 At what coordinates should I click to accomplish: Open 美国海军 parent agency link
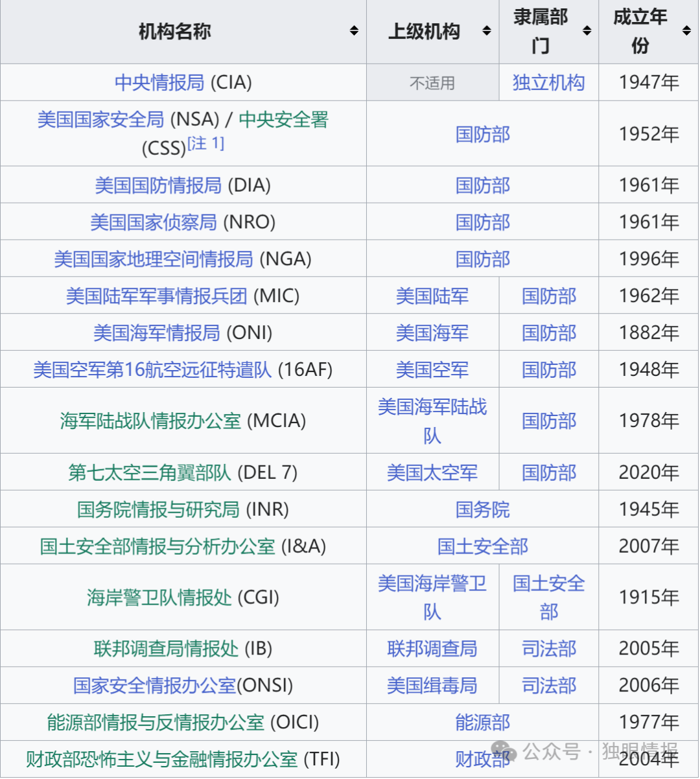tap(432, 333)
